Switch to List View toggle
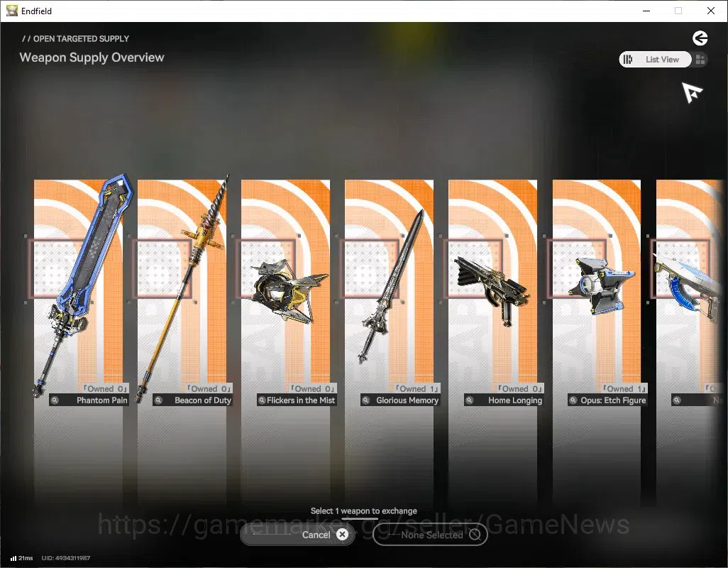 click(x=655, y=60)
